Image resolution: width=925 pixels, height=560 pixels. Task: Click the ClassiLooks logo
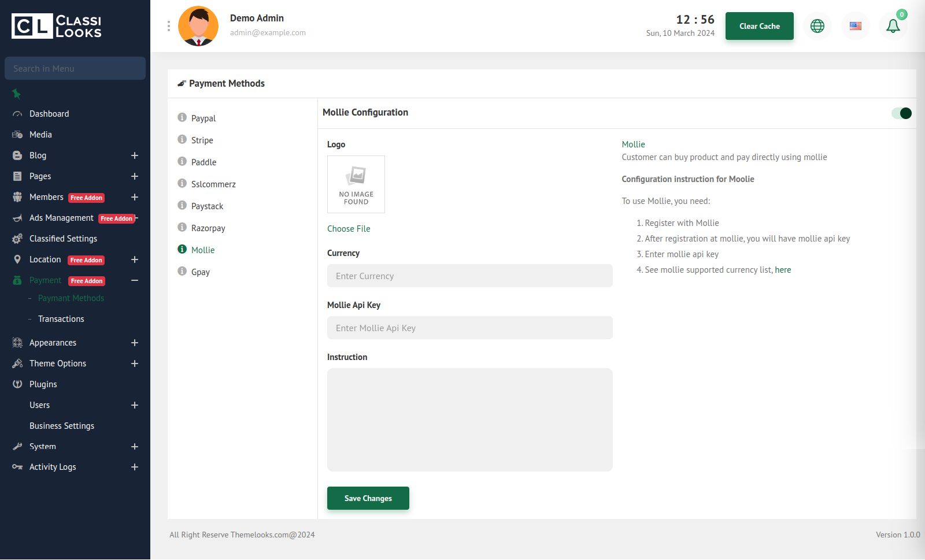[57, 26]
